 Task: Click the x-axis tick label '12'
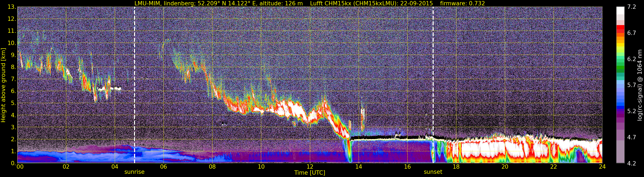coord(310,167)
